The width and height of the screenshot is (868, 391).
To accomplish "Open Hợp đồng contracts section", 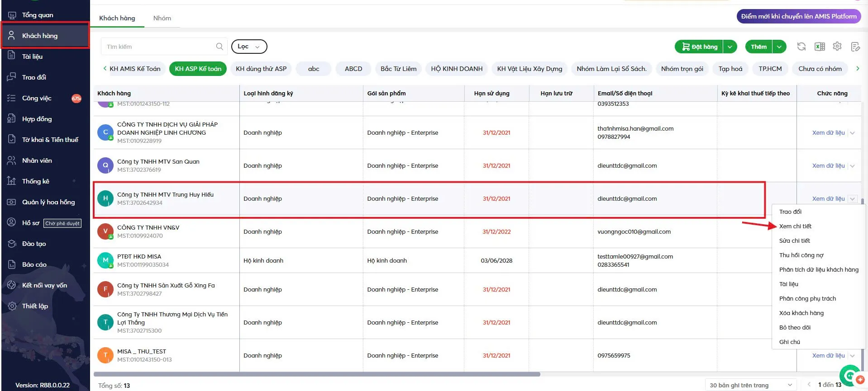I will (37, 119).
